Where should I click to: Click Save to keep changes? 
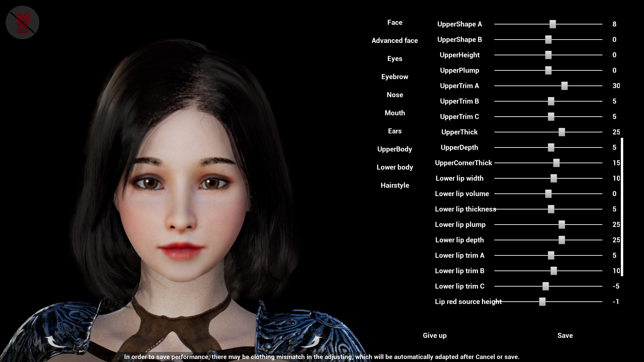point(565,336)
